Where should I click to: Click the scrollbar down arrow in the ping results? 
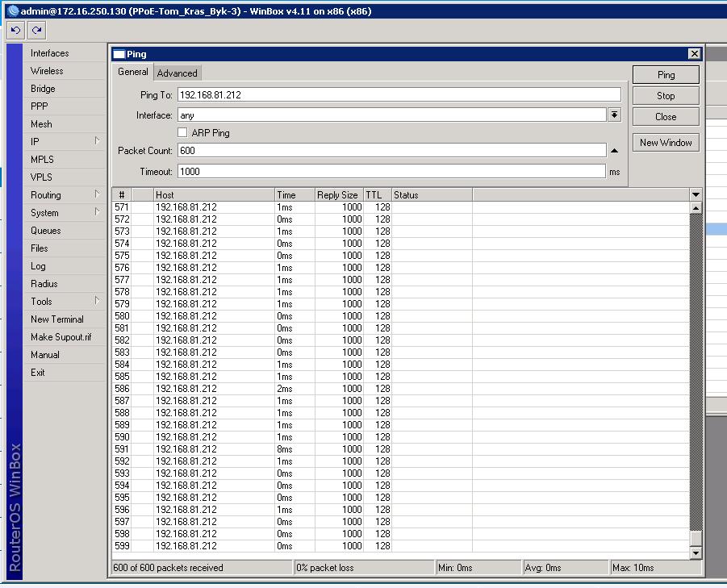tap(696, 553)
